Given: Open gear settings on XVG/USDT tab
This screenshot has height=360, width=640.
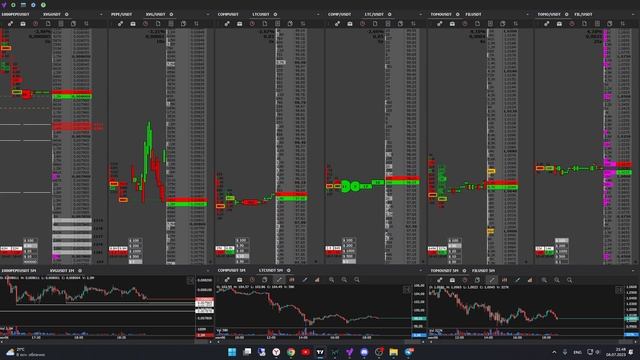Looking at the screenshot, I should click(x=171, y=14).
